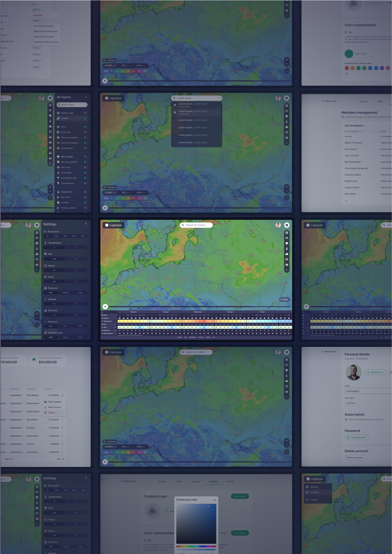This screenshot has width=392, height=554.
Task: Click the Change password button
Action: [357, 437]
